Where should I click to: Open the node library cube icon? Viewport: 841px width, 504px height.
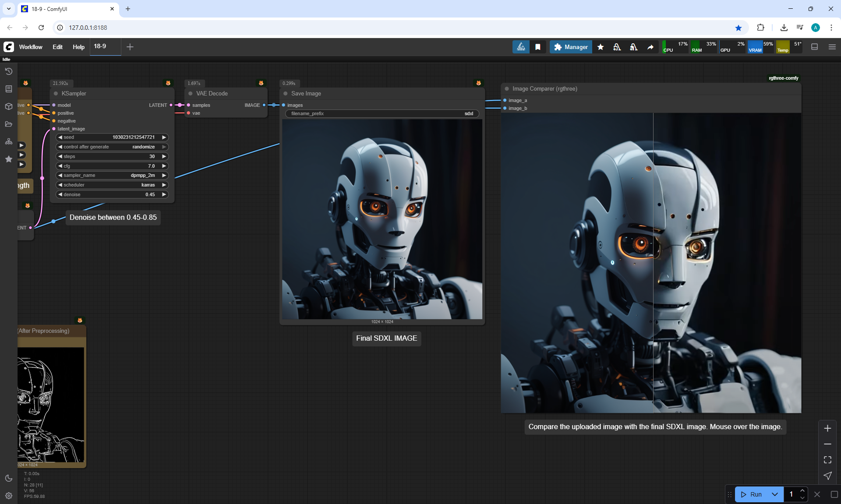[8, 106]
